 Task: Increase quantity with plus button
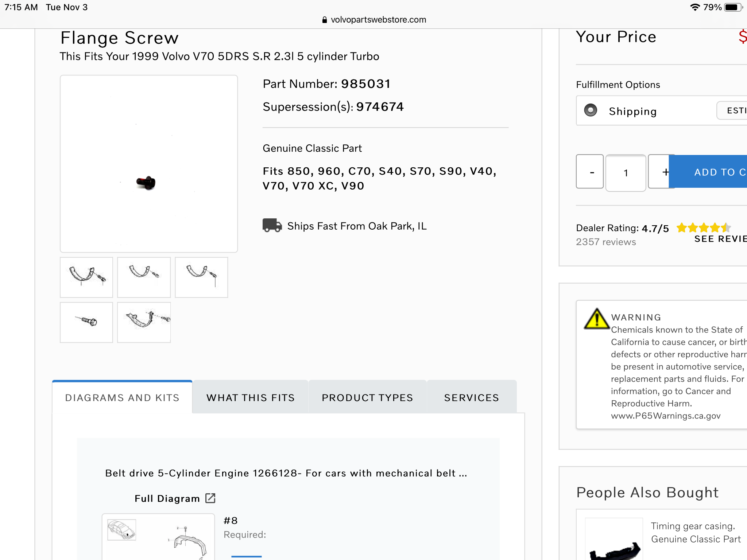pyautogui.click(x=660, y=172)
